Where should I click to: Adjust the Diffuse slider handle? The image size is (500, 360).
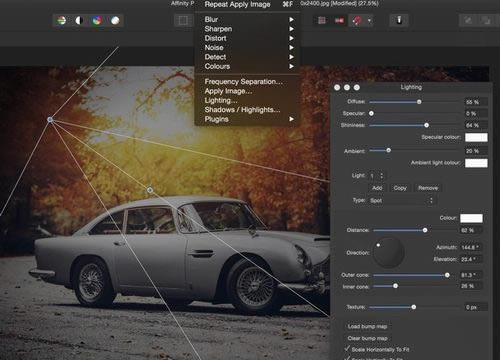pyautogui.click(x=419, y=102)
